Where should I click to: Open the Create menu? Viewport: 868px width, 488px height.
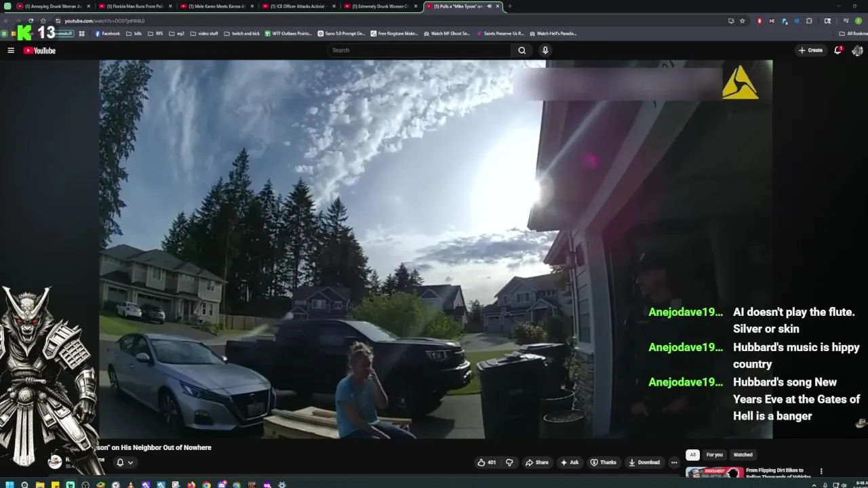pyautogui.click(x=810, y=50)
